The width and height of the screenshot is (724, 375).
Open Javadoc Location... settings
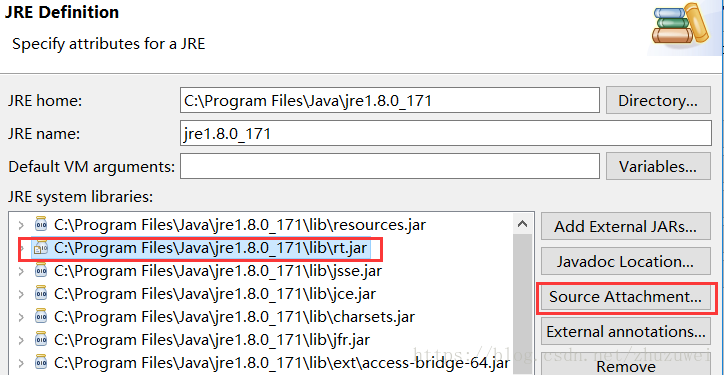click(x=626, y=261)
